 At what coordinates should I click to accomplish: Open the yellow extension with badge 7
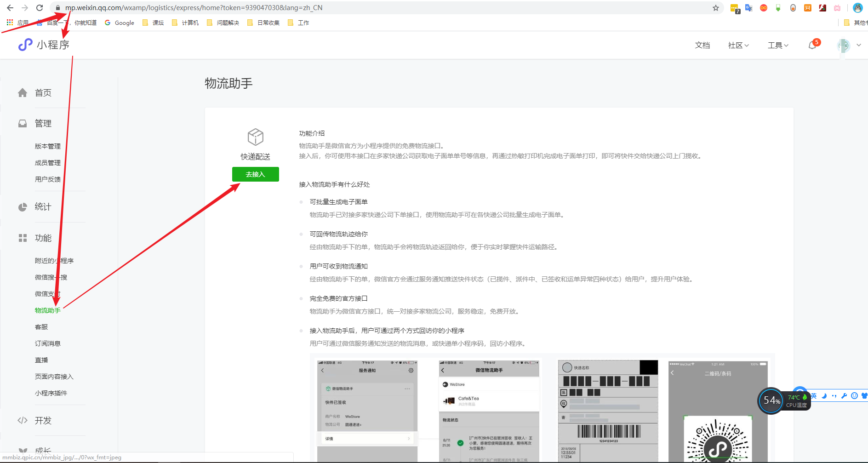point(735,8)
